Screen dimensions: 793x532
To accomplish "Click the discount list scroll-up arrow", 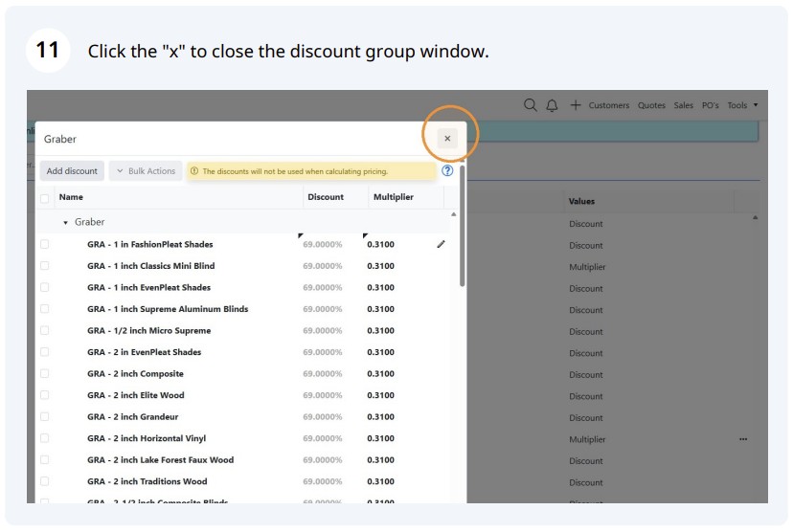I will (x=454, y=214).
